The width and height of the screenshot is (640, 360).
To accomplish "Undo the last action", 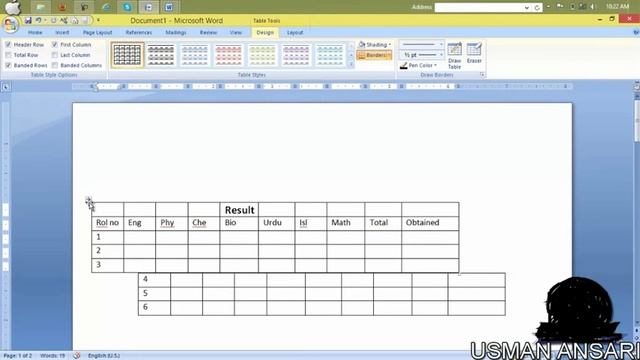I will (x=38, y=20).
